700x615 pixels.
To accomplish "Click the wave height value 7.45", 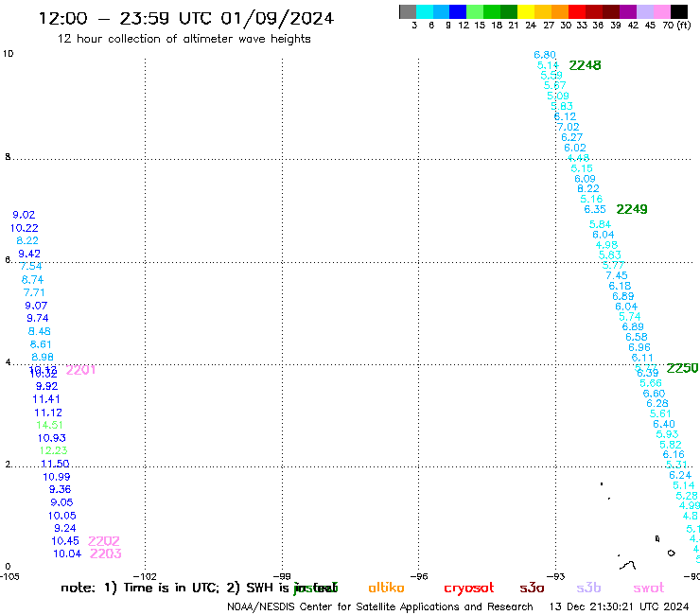I will (617, 275).
